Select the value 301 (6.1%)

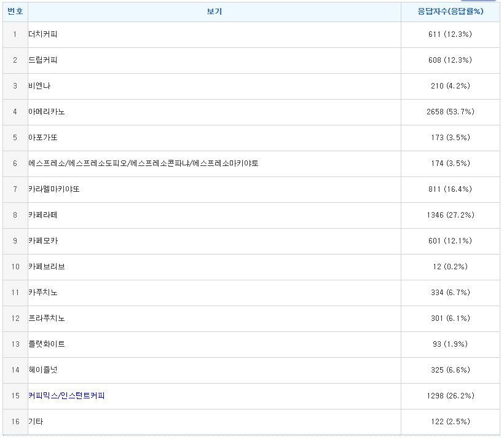pos(451,318)
